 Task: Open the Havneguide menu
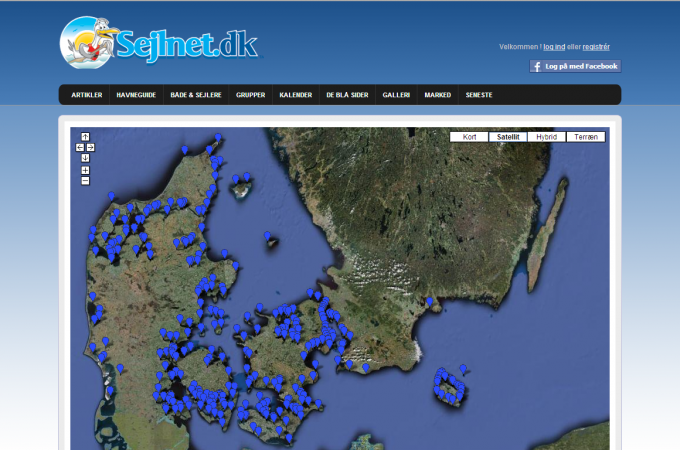click(136, 95)
